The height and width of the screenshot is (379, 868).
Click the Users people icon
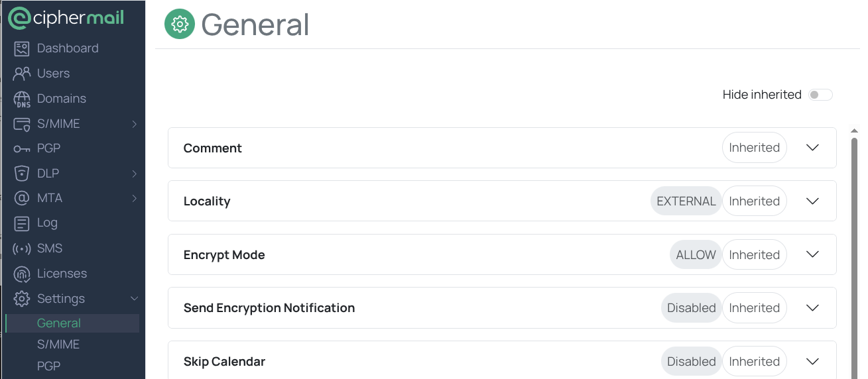point(22,74)
